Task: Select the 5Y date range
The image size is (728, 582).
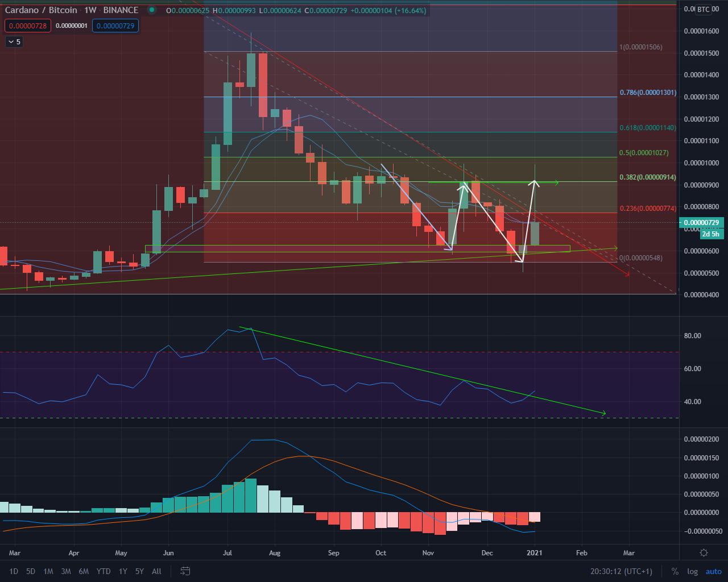Action: coord(139,571)
